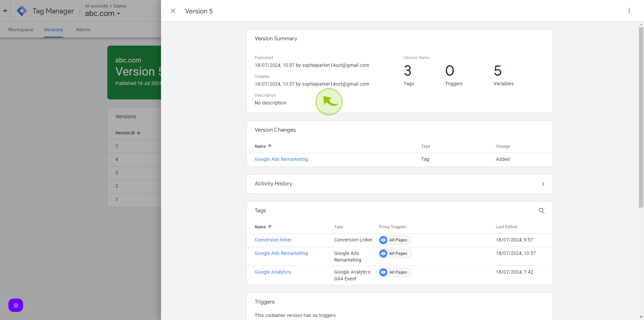
Task: Click the scroll up arrow on scrollbar
Action: pos(641,25)
